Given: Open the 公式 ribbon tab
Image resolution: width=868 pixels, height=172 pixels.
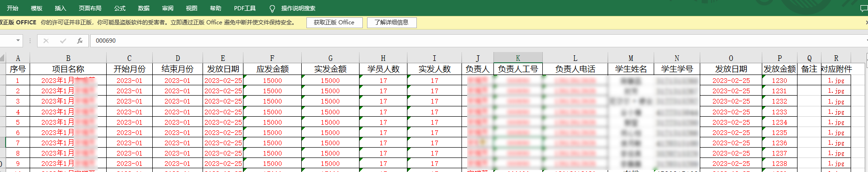Looking at the screenshot, I should coord(120,8).
